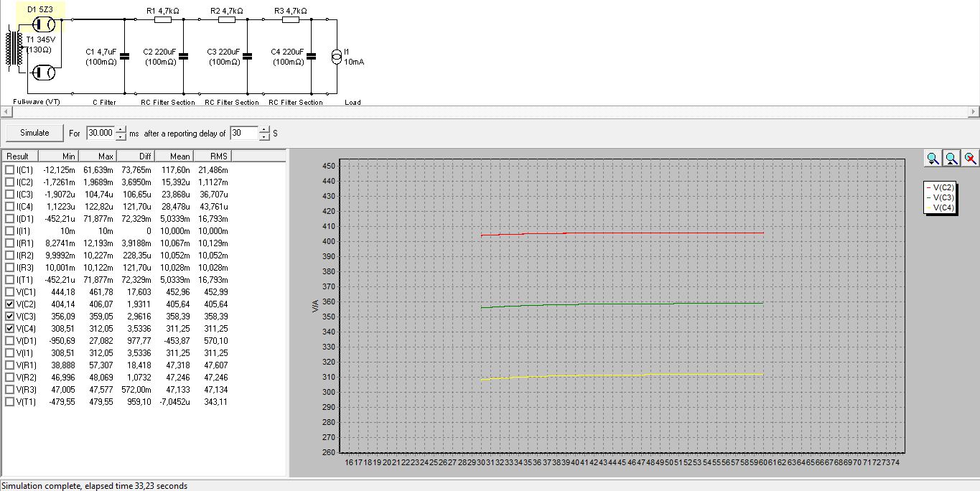Click the Mean column header
This screenshot has height=491, width=980.
click(174, 156)
